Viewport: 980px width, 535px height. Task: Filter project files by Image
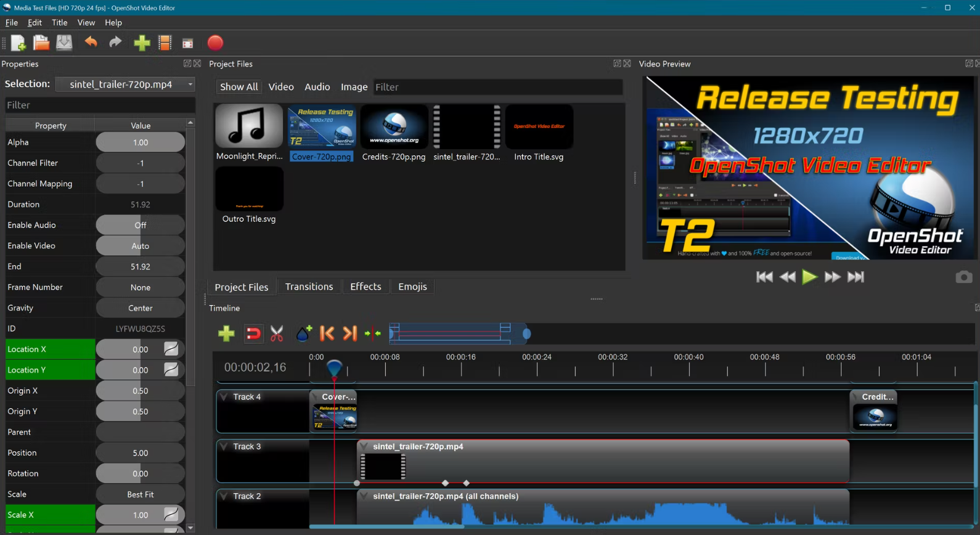click(354, 87)
